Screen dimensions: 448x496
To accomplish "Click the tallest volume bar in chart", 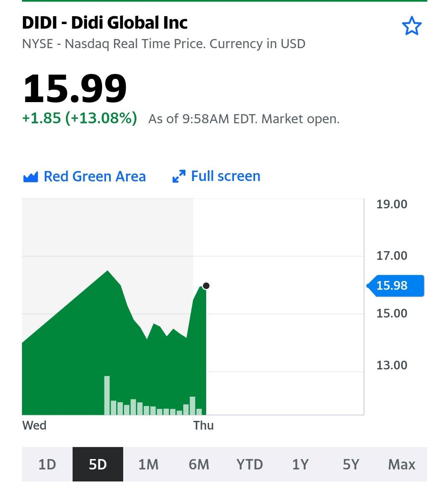I will pos(107,396).
